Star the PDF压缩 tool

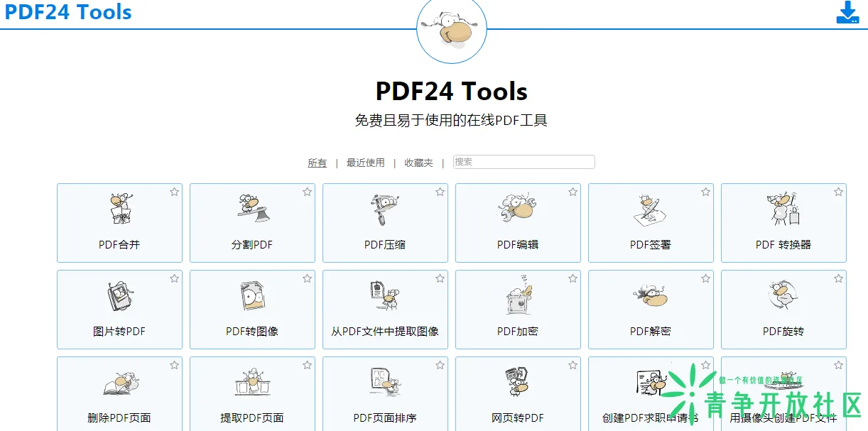440,192
